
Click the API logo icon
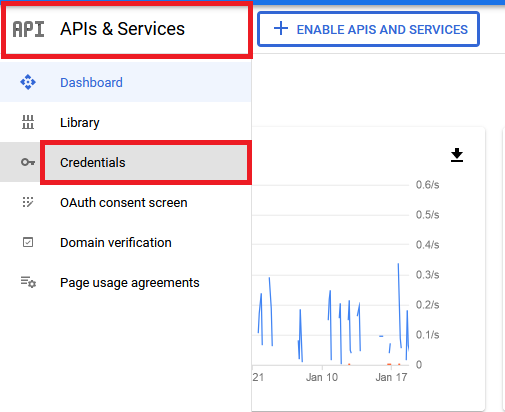click(28, 29)
